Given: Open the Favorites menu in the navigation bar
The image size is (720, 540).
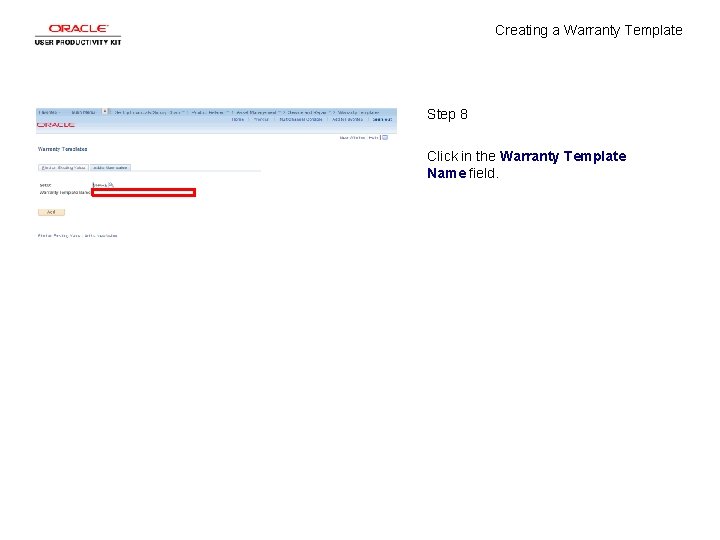Looking at the screenshot, I should (49, 112).
